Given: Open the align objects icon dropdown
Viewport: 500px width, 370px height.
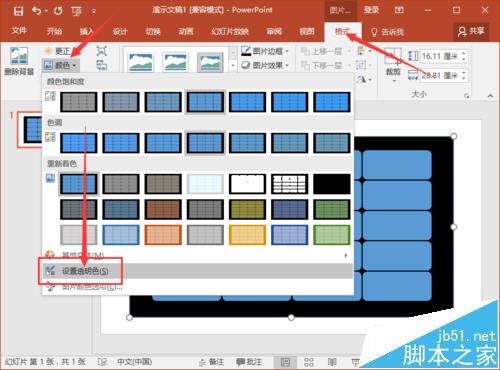Looking at the screenshot, I should click(363, 51).
